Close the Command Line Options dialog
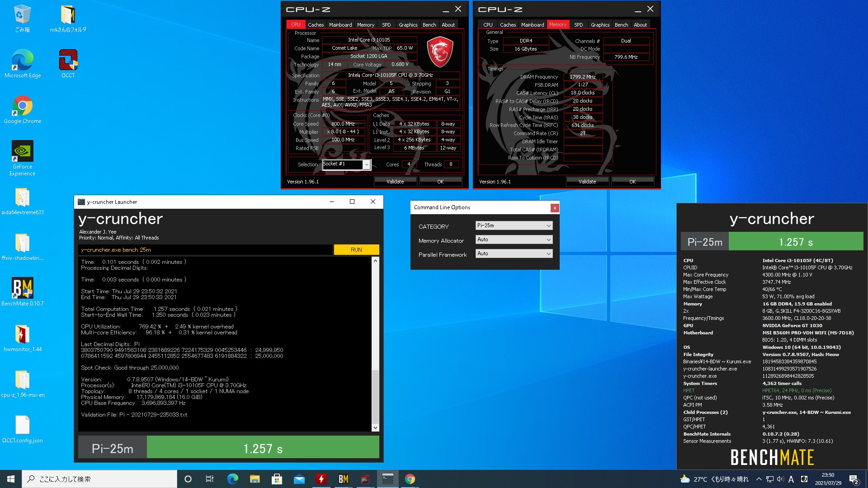The height and width of the screenshot is (488, 868). [x=554, y=208]
